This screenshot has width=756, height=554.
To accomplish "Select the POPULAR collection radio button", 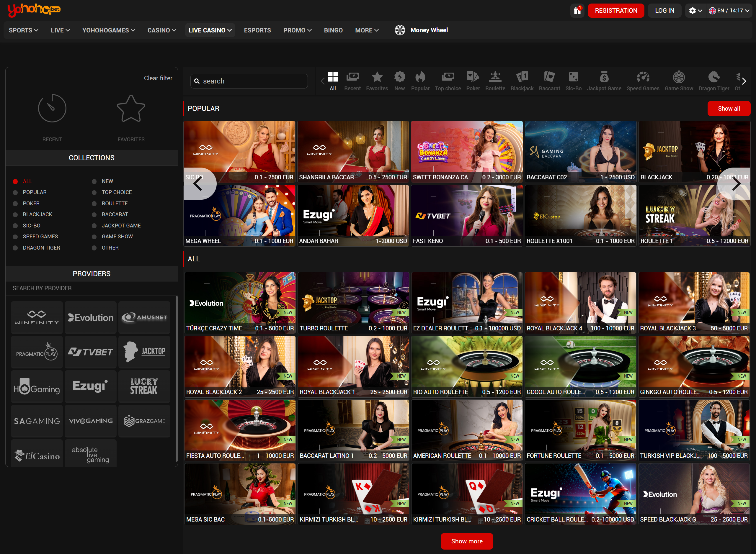I will (15, 193).
